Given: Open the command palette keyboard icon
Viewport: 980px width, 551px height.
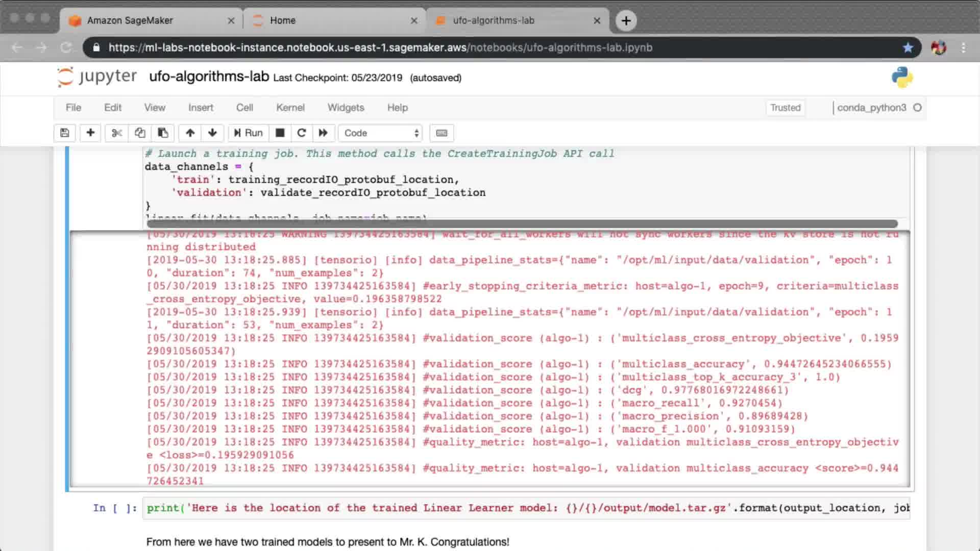Looking at the screenshot, I should click(x=442, y=133).
